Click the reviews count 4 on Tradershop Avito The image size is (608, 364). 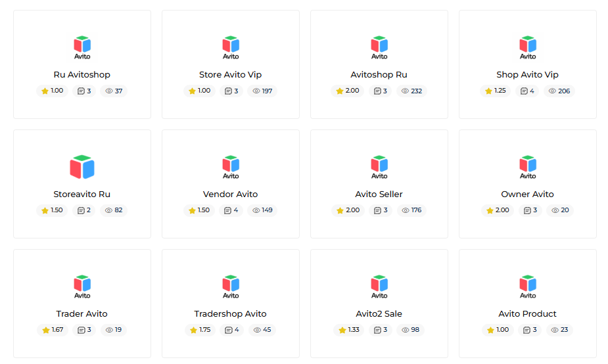(232, 330)
